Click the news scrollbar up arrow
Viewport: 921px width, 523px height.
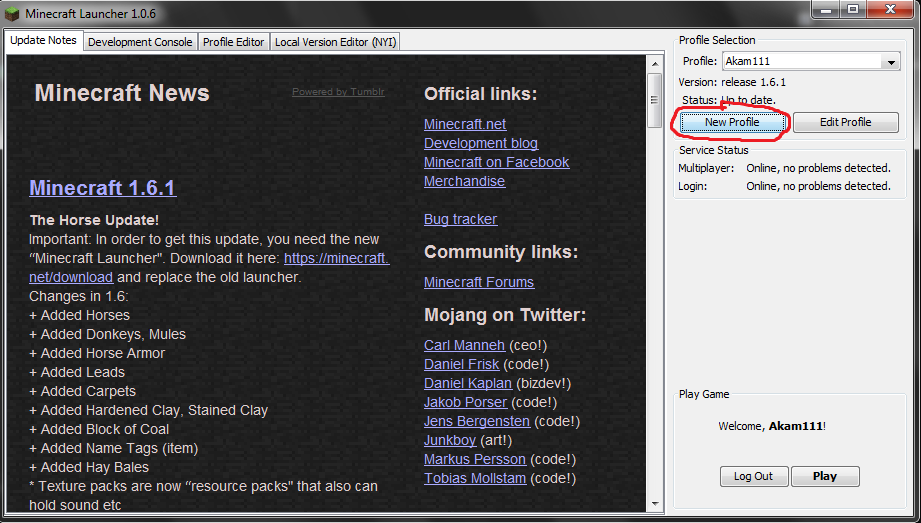[x=655, y=63]
